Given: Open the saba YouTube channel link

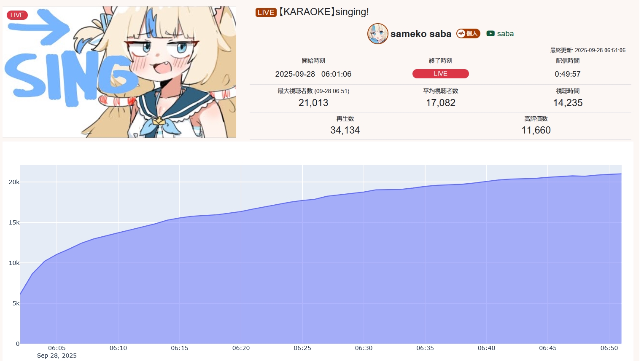Looking at the screenshot, I should click(505, 34).
